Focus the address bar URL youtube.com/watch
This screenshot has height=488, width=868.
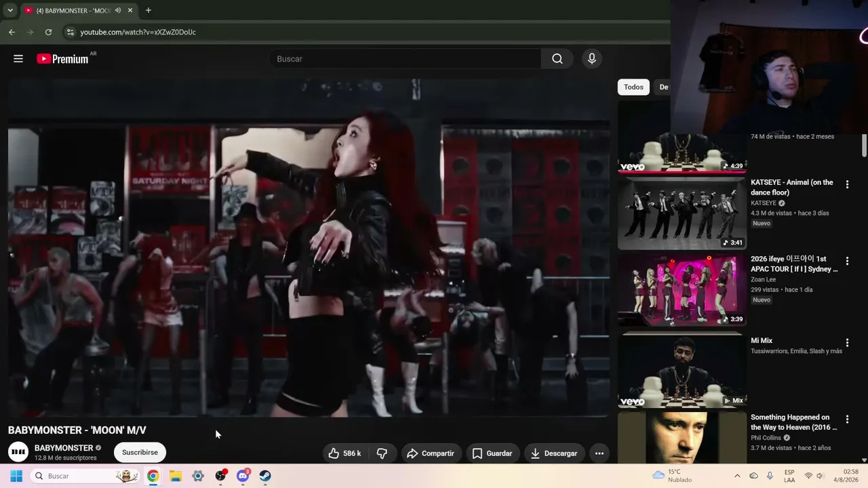138,32
